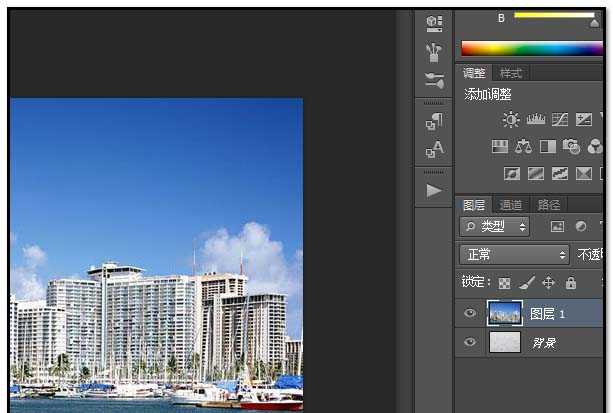Pick a color from the spectrum bar
The height and width of the screenshot is (413, 613).
[x=530, y=48]
